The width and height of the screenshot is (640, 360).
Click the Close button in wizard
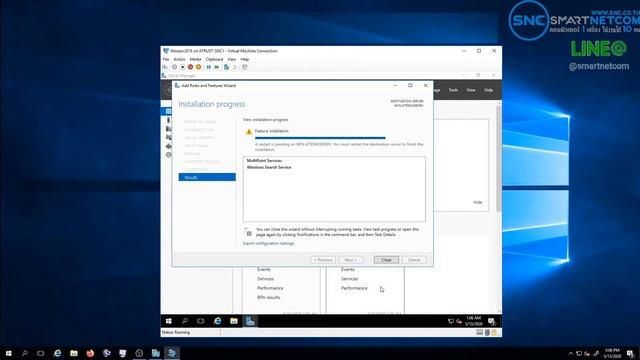tap(386, 260)
